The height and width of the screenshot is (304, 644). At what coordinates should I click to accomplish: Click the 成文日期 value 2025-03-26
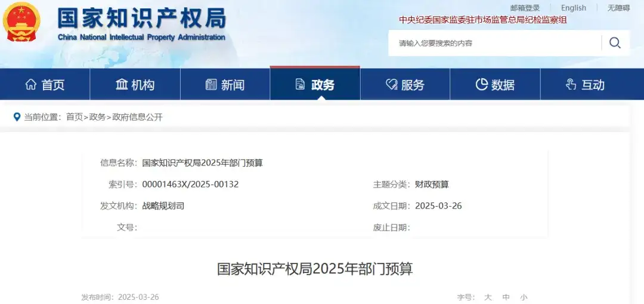coord(438,205)
